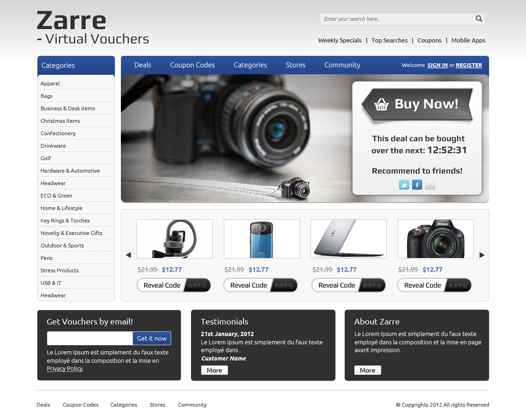This screenshot has width=526, height=420.
Task: Open the Community navigation tab
Action: point(342,65)
